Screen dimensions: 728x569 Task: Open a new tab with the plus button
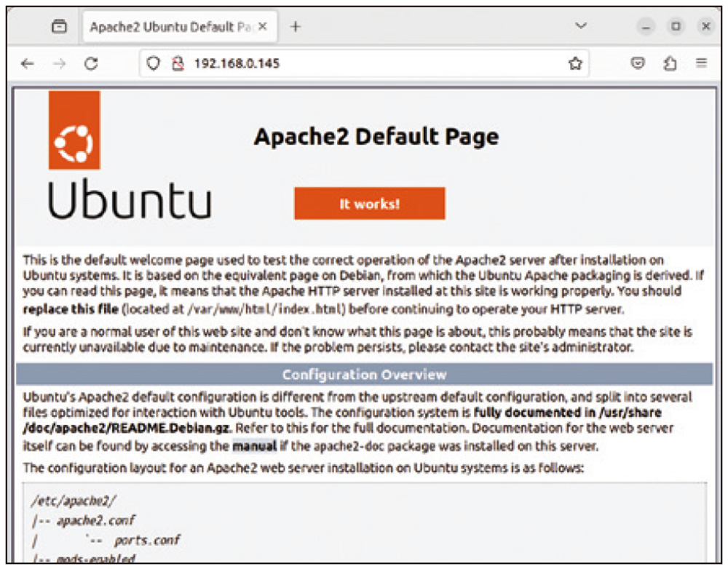pyautogui.click(x=295, y=25)
